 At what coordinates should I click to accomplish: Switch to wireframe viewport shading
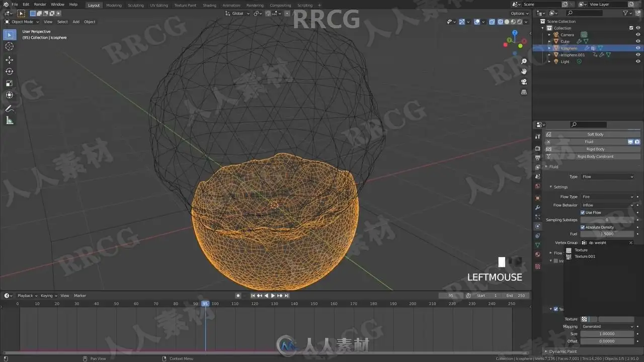pos(501,22)
